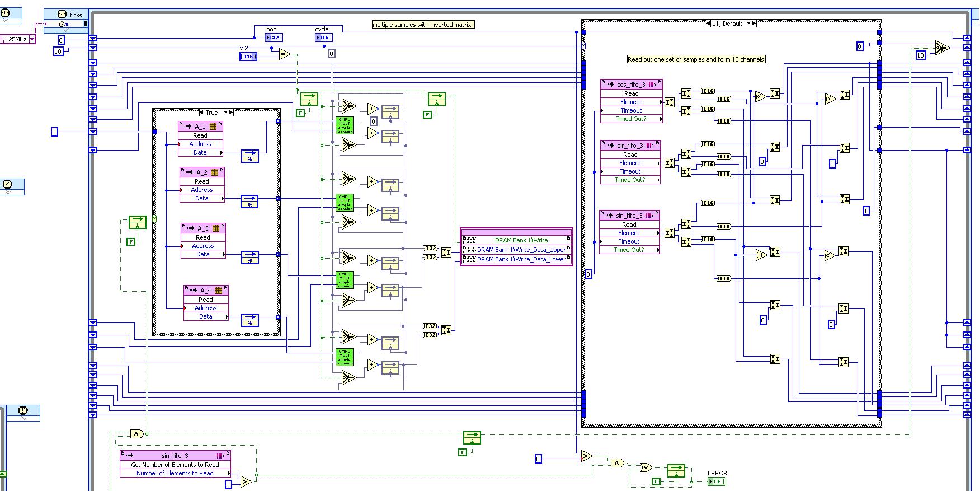Click the A_1 memory Read node header
Image resolution: width=980 pixels, height=491 pixels.
(x=200, y=127)
